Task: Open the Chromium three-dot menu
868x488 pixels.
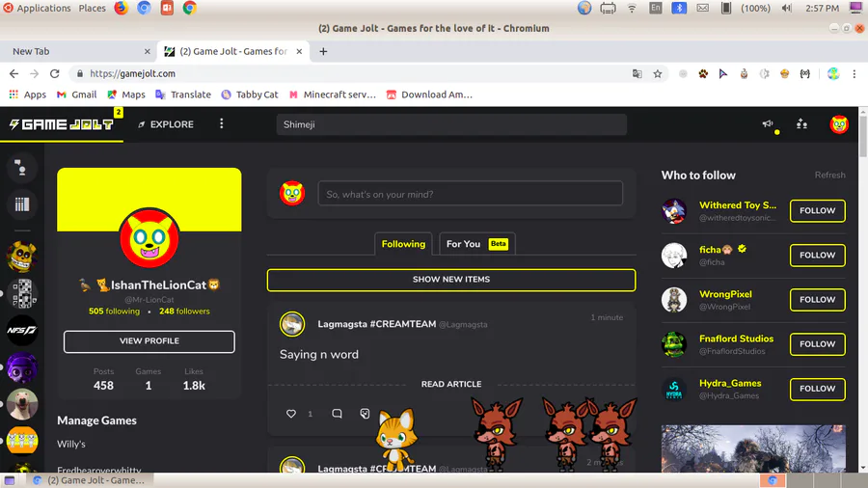Action: pyautogui.click(x=854, y=73)
